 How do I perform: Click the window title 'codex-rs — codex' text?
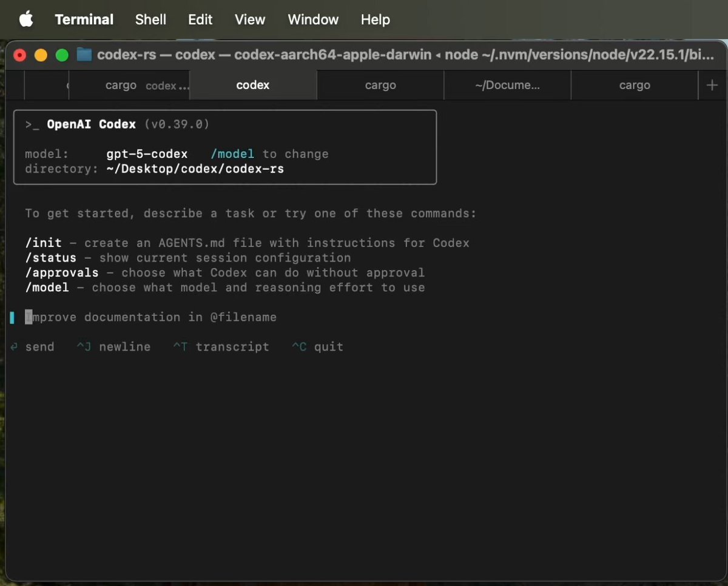pos(156,55)
